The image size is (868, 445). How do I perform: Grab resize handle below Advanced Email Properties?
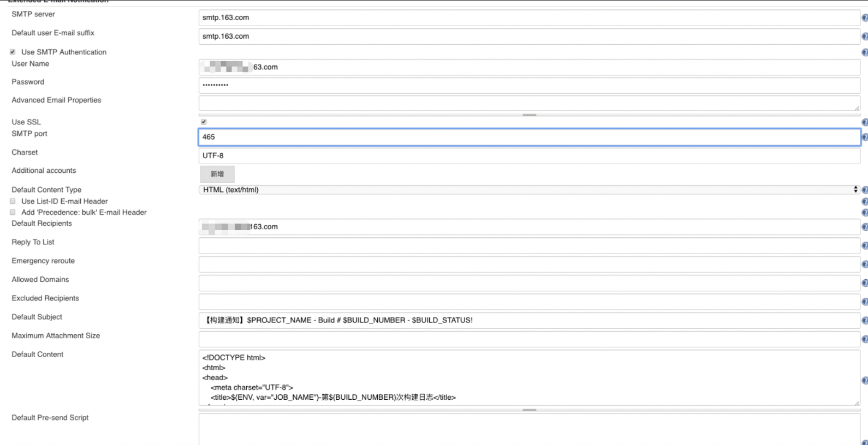point(529,115)
